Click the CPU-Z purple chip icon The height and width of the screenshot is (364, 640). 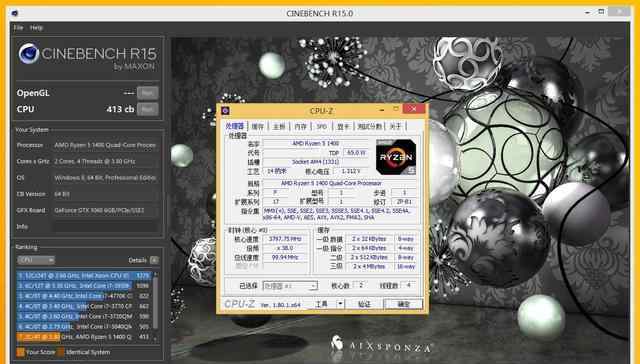click(x=225, y=111)
